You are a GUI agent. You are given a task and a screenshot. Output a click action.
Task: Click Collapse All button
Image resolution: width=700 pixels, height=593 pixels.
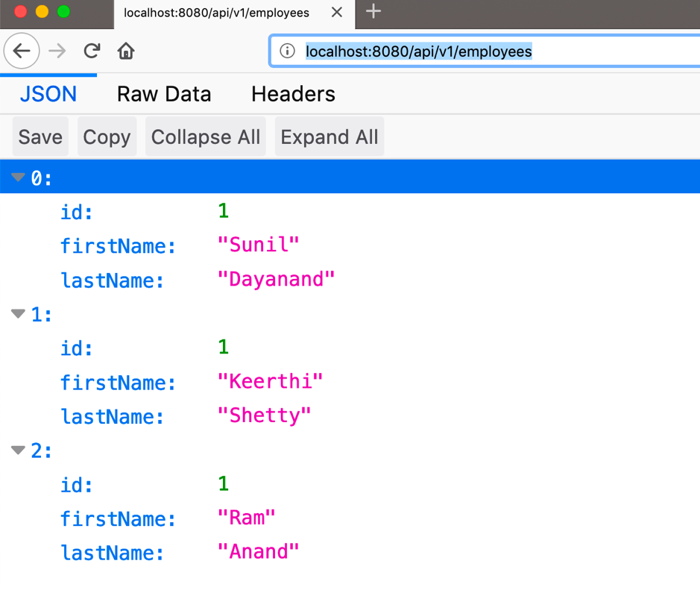206,137
